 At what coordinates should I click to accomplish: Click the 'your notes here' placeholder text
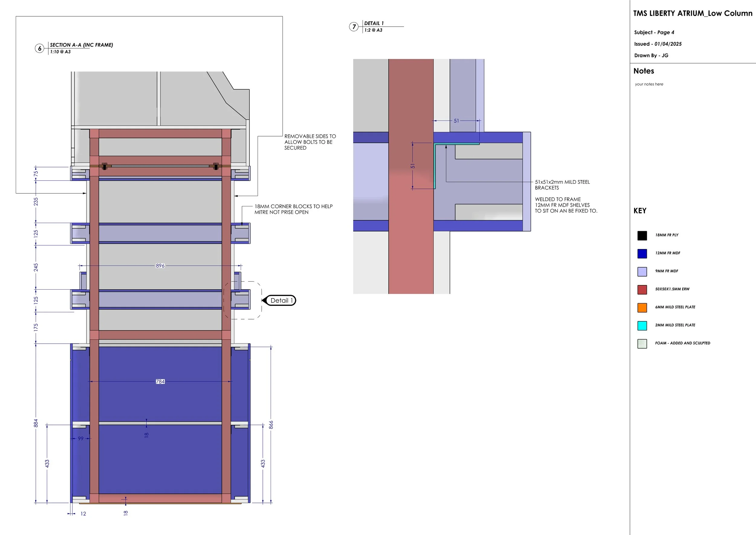[x=649, y=84]
